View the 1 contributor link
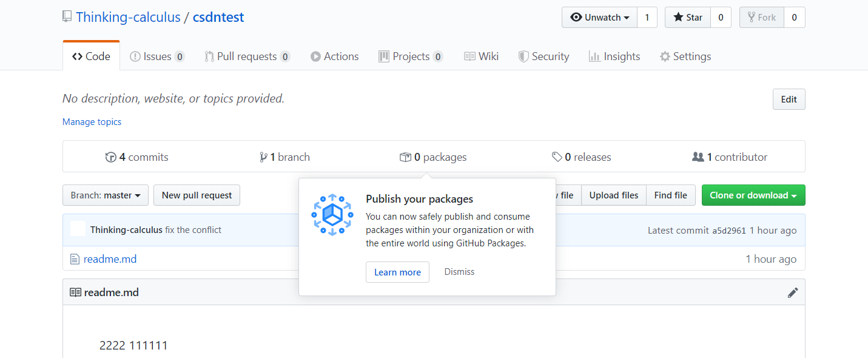The width and height of the screenshot is (868, 358). 730,157
